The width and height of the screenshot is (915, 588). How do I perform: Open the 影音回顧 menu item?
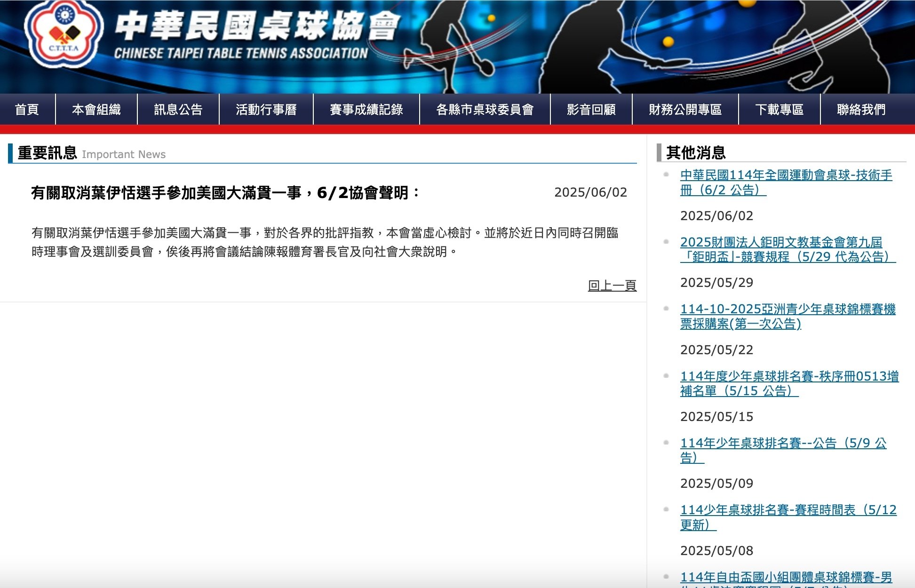(591, 110)
